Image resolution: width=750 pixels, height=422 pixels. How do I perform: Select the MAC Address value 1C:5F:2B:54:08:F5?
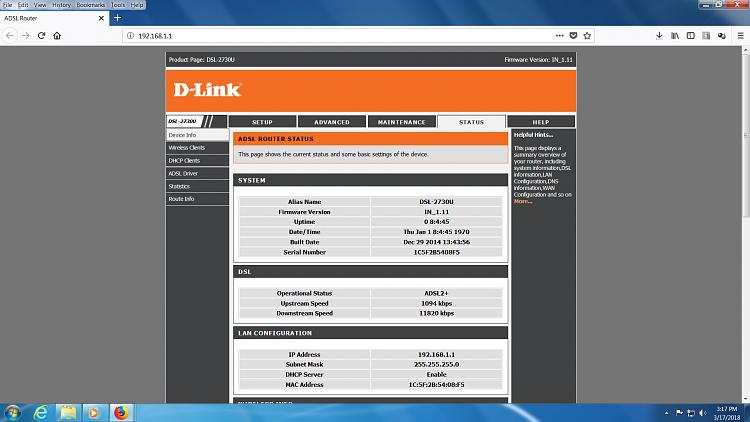[x=436, y=385]
